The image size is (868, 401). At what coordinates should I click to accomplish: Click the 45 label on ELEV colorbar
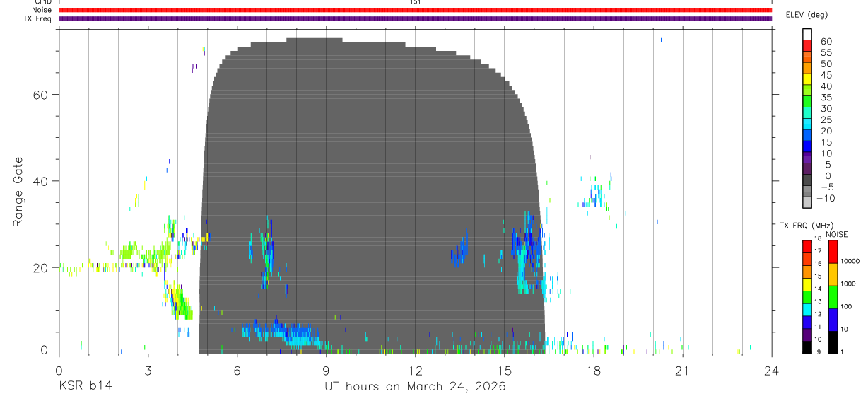826,75
